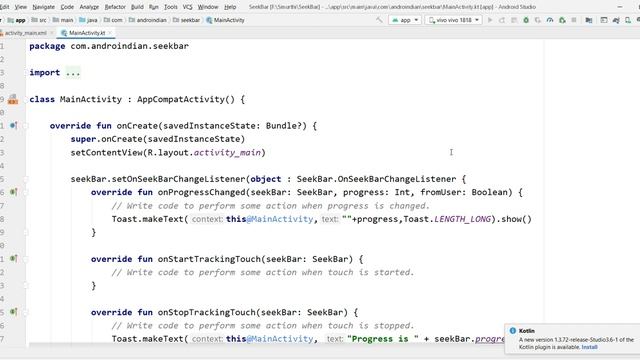Click the Kotlin notification info icon
640x360 pixels.
pyautogui.click(x=513, y=331)
